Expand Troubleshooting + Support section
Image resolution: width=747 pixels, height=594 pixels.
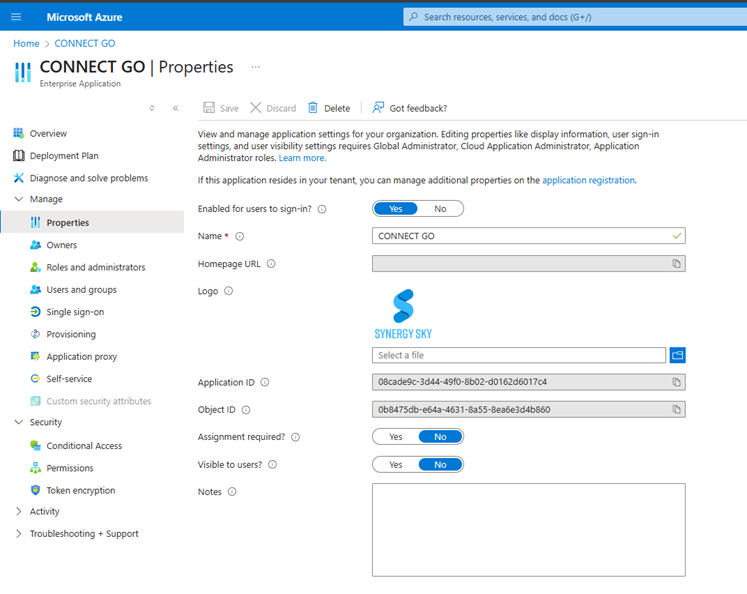pyautogui.click(x=19, y=534)
